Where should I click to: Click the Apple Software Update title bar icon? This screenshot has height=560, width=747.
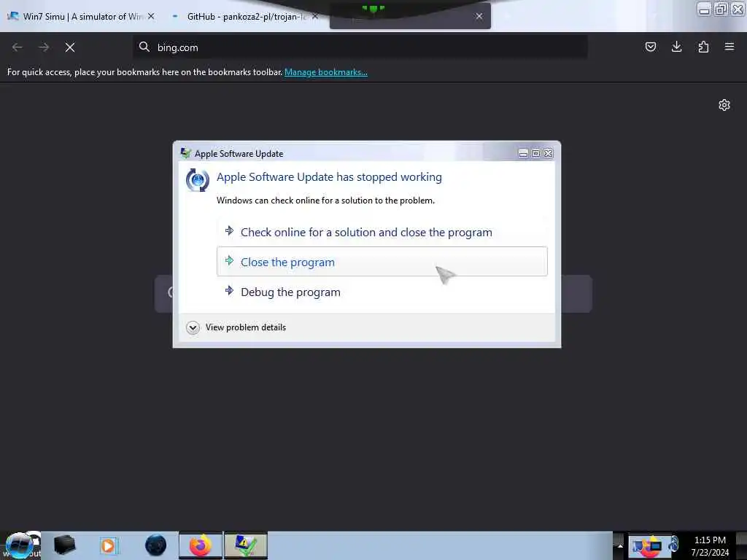[185, 153]
